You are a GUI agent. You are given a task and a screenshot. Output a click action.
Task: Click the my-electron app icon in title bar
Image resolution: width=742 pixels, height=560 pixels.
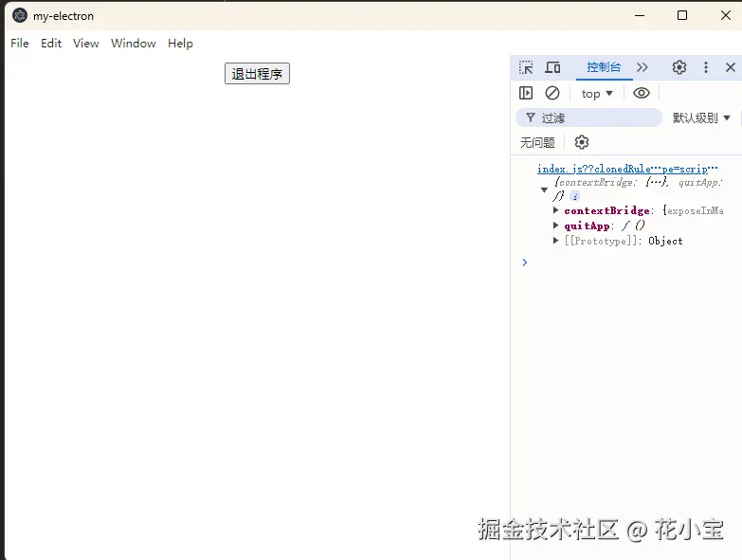[19, 15]
